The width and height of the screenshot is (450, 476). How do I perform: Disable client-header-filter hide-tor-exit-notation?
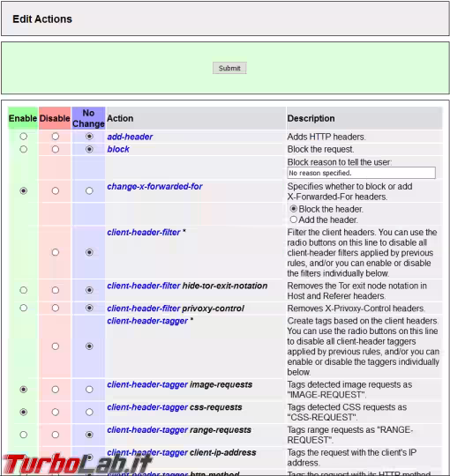point(56,290)
